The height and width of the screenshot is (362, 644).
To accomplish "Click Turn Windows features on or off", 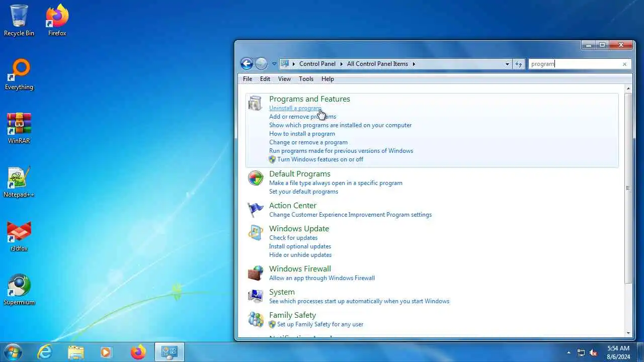I will (x=320, y=159).
